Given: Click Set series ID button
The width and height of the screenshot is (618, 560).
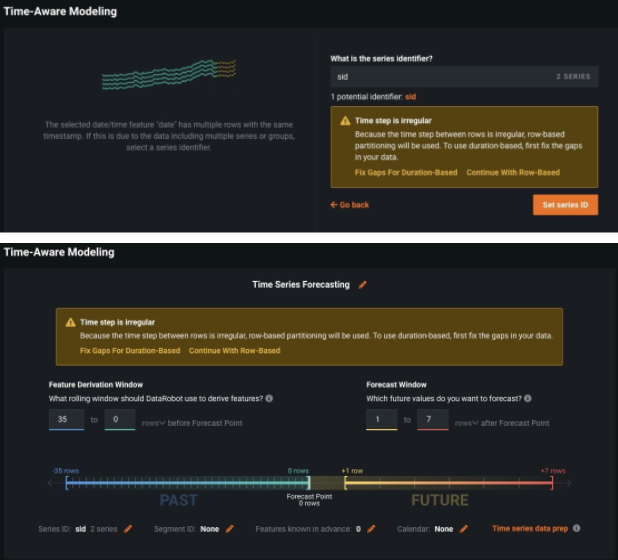Looking at the screenshot, I should 565,205.
